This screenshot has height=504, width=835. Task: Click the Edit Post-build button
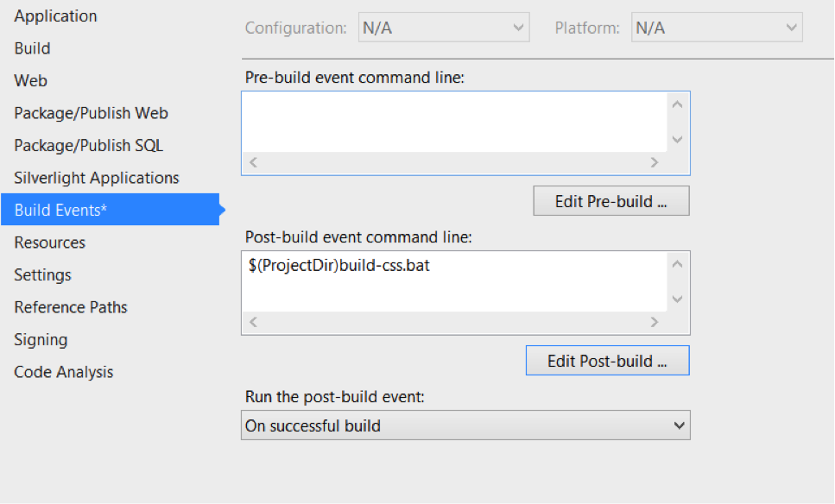point(607,361)
